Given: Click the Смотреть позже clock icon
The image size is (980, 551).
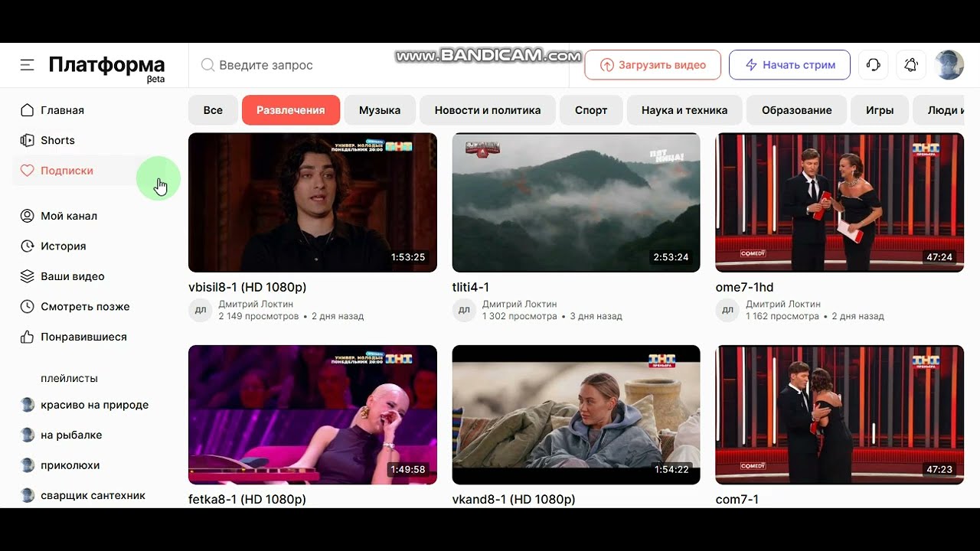Looking at the screenshot, I should (28, 307).
